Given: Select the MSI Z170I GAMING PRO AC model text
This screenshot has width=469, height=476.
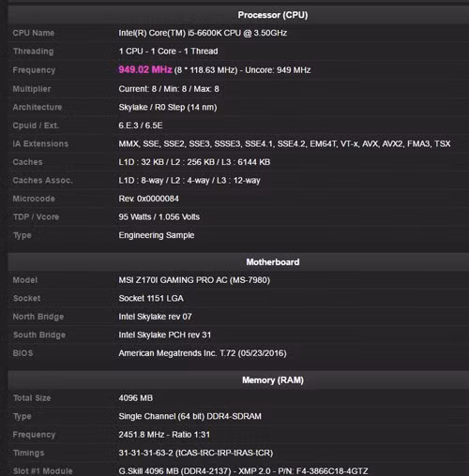Looking at the screenshot, I should [194, 280].
